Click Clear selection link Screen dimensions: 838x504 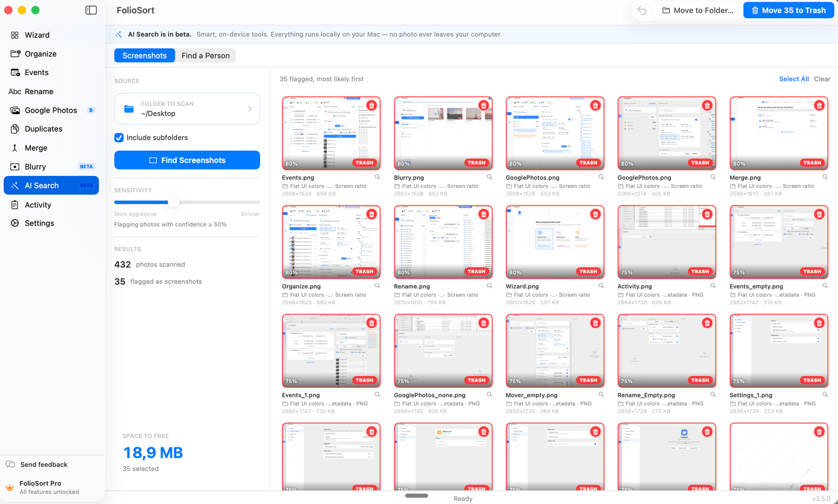pos(822,79)
